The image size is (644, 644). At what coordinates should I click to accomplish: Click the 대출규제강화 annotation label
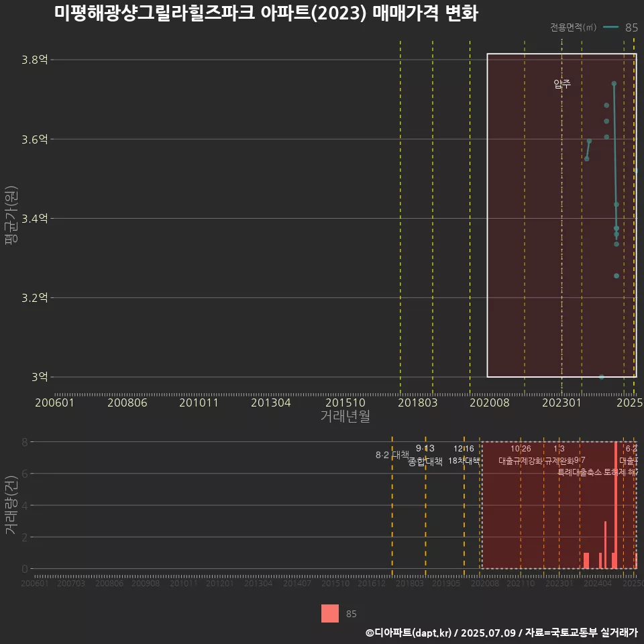(521, 461)
